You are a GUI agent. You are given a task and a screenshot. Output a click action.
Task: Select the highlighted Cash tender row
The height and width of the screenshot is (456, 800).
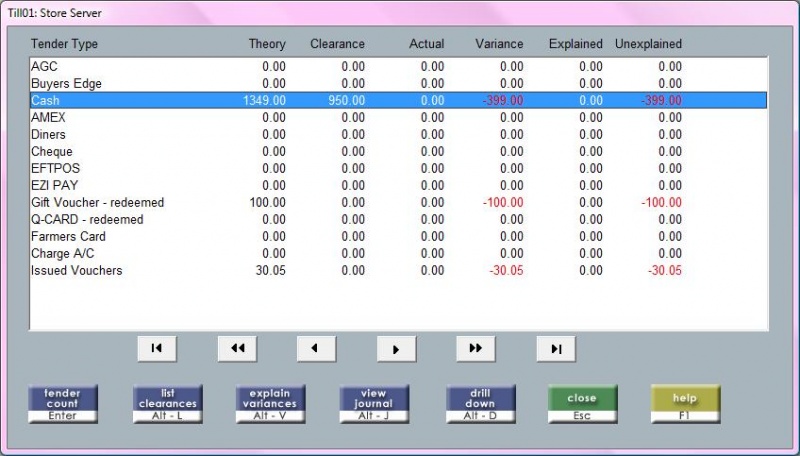(398, 100)
